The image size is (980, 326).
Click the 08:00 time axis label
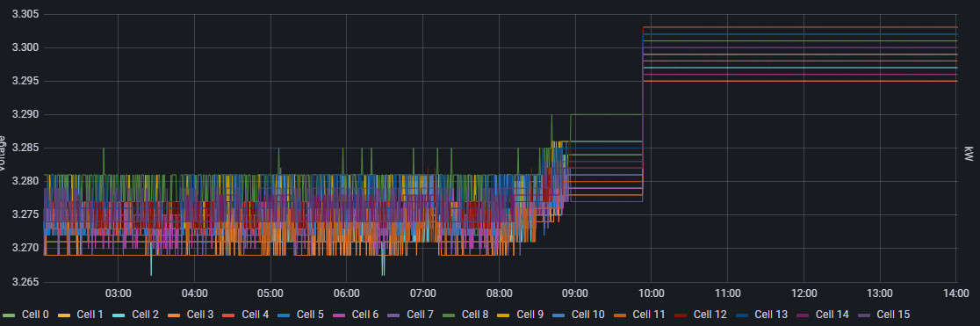coord(500,293)
